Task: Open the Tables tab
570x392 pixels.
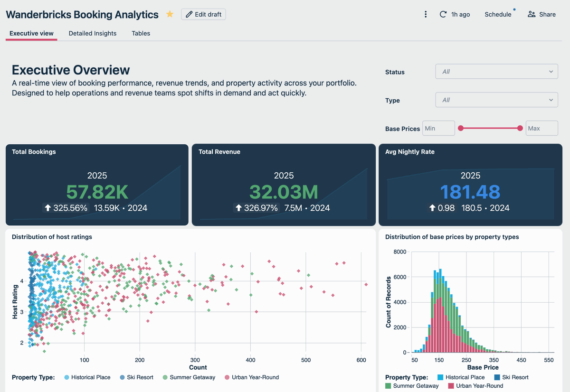Action: tap(141, 33)
